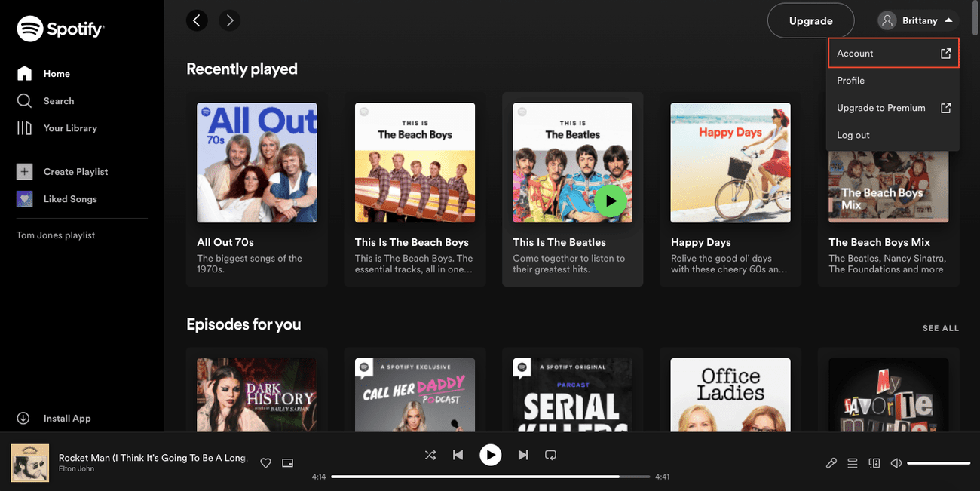Image resolution: width=980 pixels, height=491 pixels.
Task: Click SEE ALL for Episodes for you
Action: (940, 328)
